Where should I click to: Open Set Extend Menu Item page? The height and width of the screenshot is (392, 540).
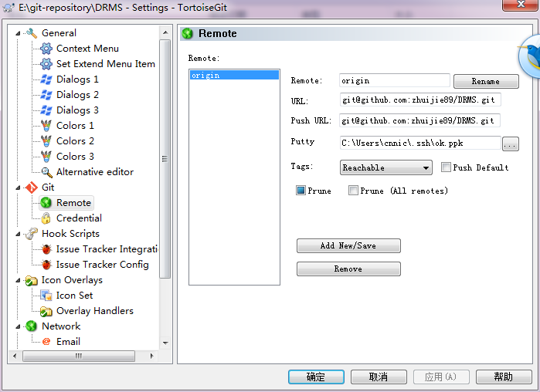105,64
